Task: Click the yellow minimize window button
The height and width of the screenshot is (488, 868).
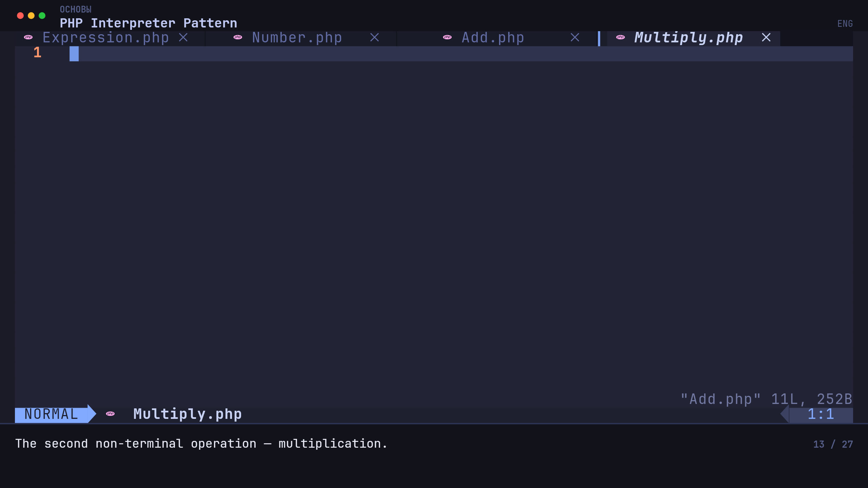Action: 31,16
